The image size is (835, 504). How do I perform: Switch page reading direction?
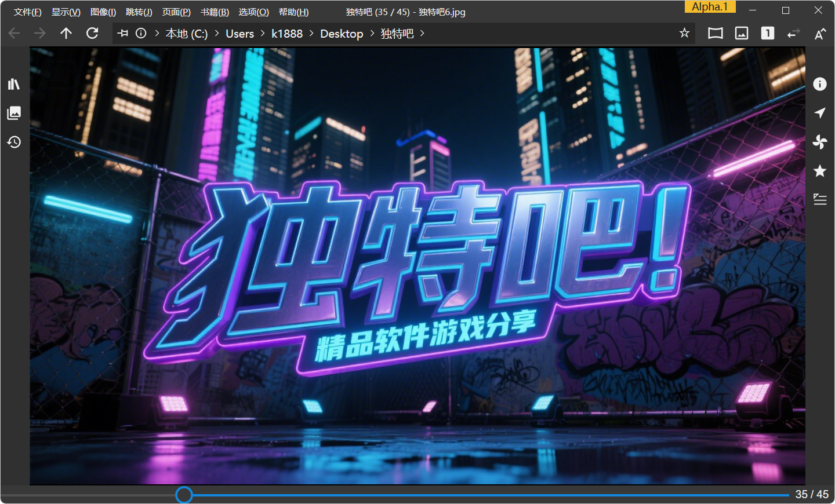pyautogui.click(x=793, y=34)
